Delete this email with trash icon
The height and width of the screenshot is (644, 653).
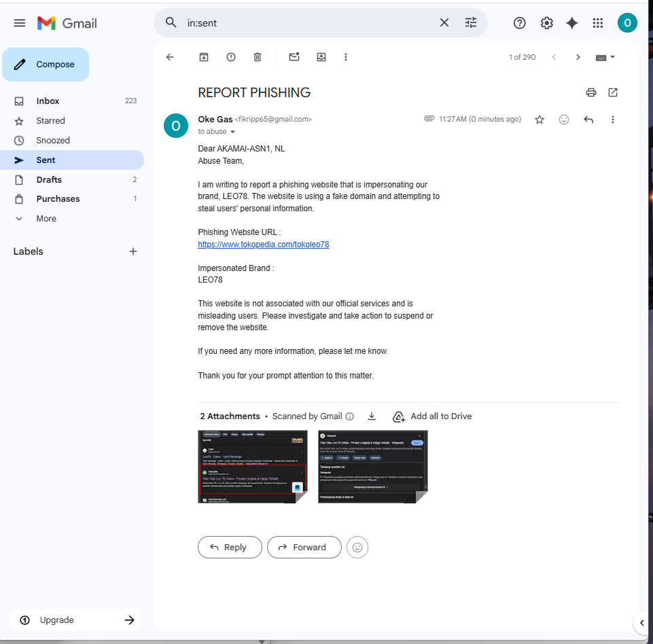tap(258, 57)
